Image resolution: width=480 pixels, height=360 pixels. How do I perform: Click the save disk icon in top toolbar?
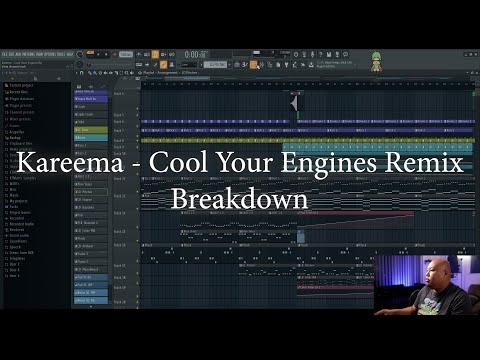point(329,54)
